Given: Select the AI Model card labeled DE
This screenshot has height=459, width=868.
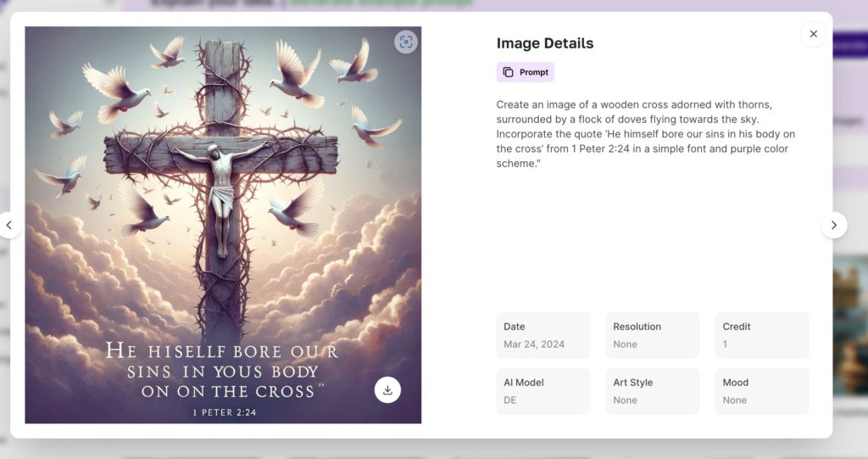Looking at the screenshot, I should [x=542, y=391].
